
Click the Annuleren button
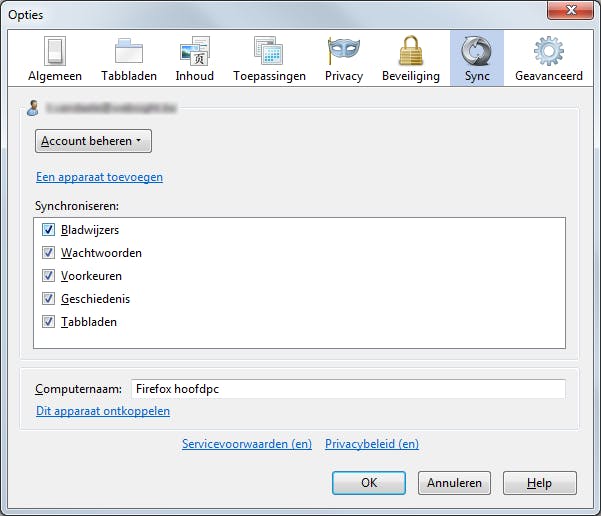pyautogui.click(x=454, y=483)
